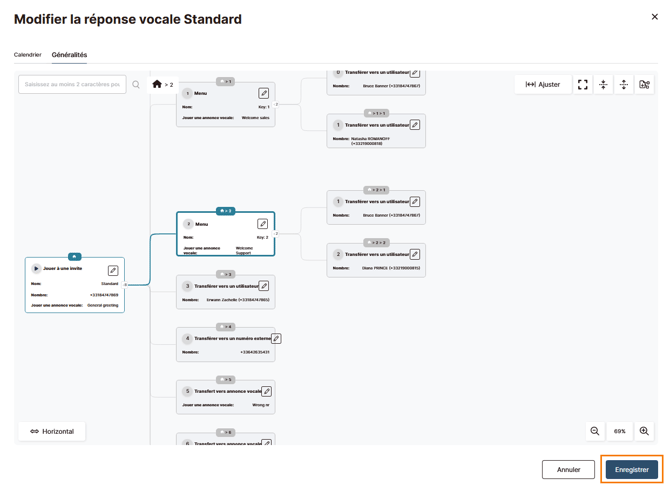Collapse the root prompt node's branches

pyautogui.click(x=125, y=285)
